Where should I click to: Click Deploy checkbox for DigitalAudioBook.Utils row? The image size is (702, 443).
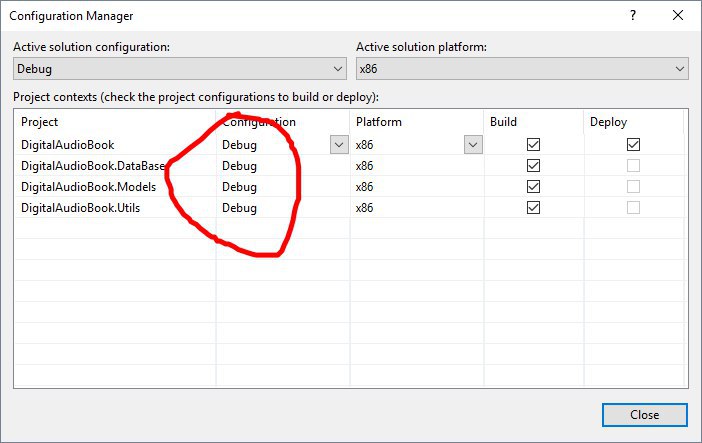click(x=633, y=207)
